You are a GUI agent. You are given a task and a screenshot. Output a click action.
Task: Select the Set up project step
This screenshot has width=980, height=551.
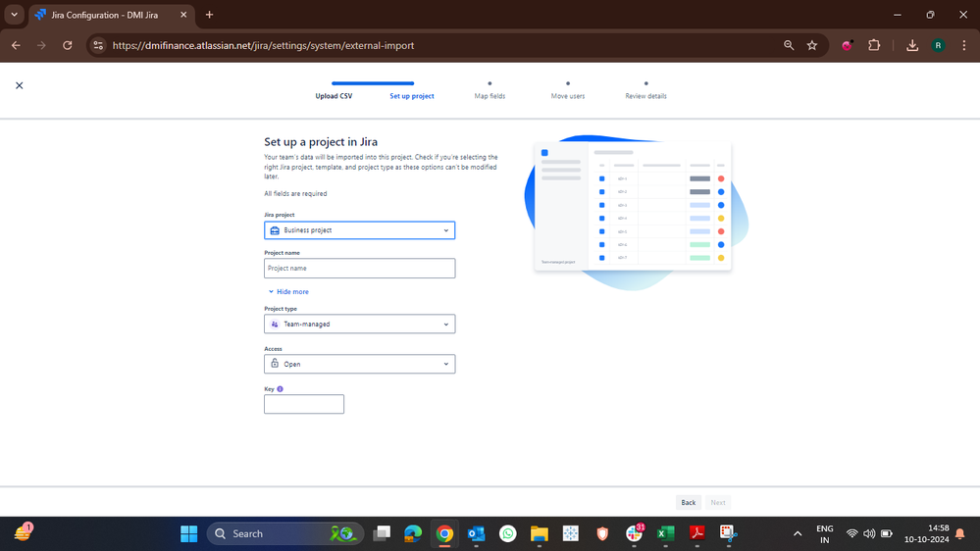coord(412,96)
